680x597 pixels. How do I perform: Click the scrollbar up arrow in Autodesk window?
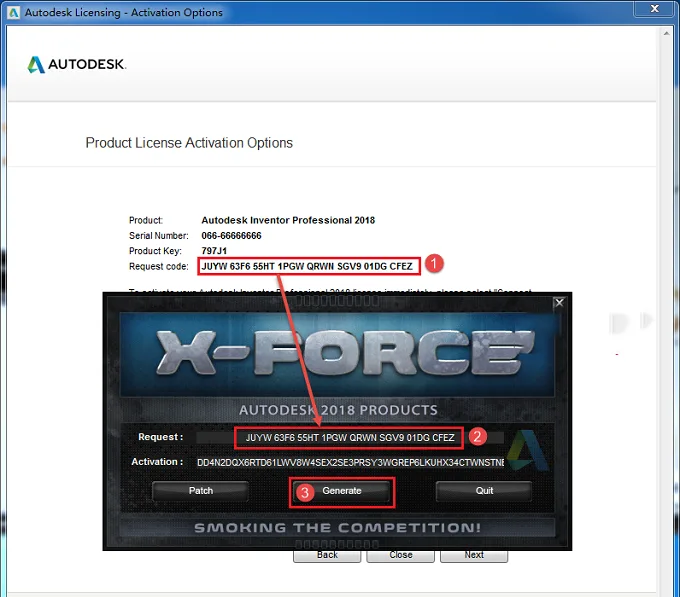click(x=667, y=33)
